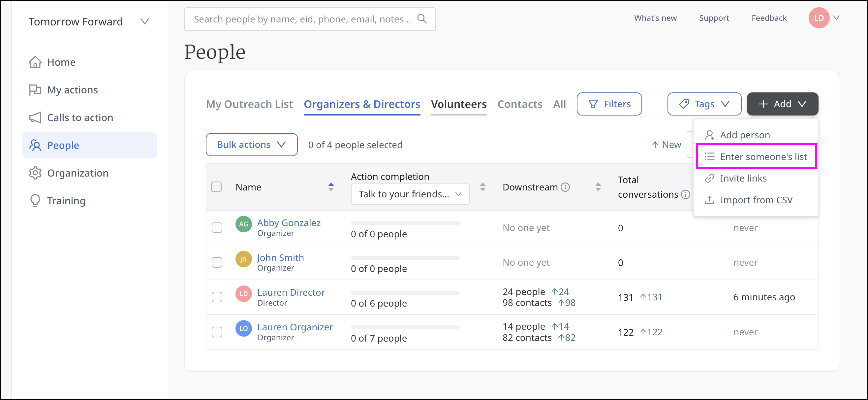Choose Import from CSV menu item
This screenshot has height=400, width=868.
pyautogui.click(x=756, y=200)
